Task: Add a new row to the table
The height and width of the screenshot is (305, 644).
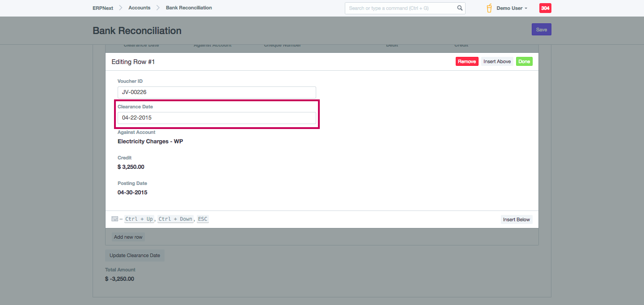Action: (x=128, y=236)
